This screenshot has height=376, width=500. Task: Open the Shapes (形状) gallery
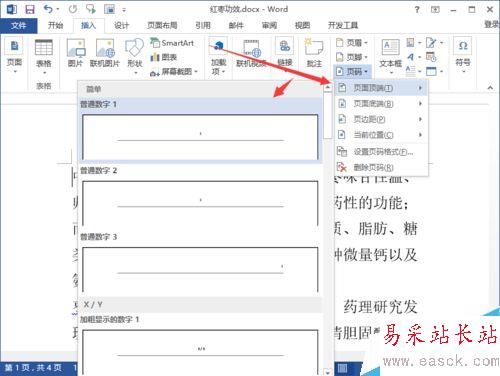pyautogui.click(x=135, y=55)
